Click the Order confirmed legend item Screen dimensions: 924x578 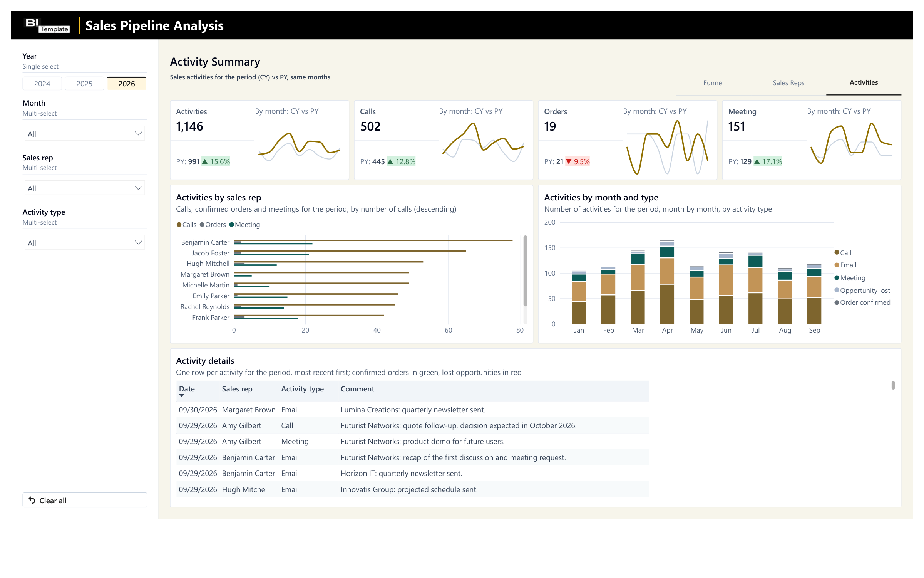pos(862,302)
